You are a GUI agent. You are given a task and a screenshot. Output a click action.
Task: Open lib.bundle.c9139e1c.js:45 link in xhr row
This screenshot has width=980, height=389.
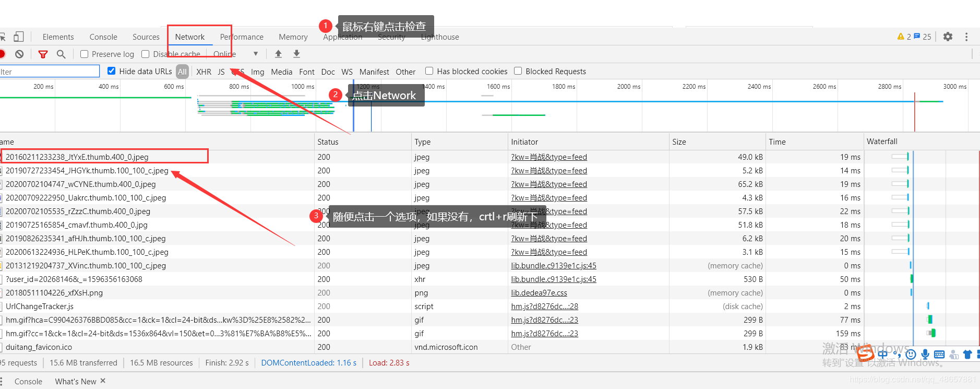[554, 279]
